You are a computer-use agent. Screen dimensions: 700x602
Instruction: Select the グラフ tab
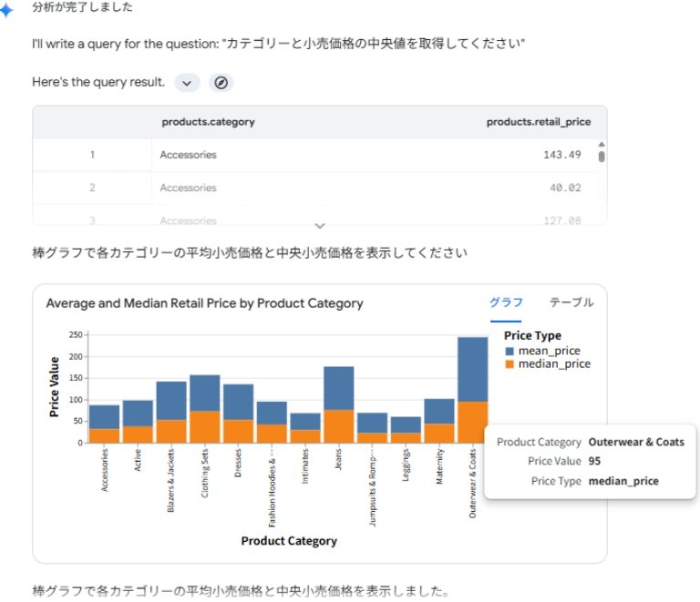point(506,302)
